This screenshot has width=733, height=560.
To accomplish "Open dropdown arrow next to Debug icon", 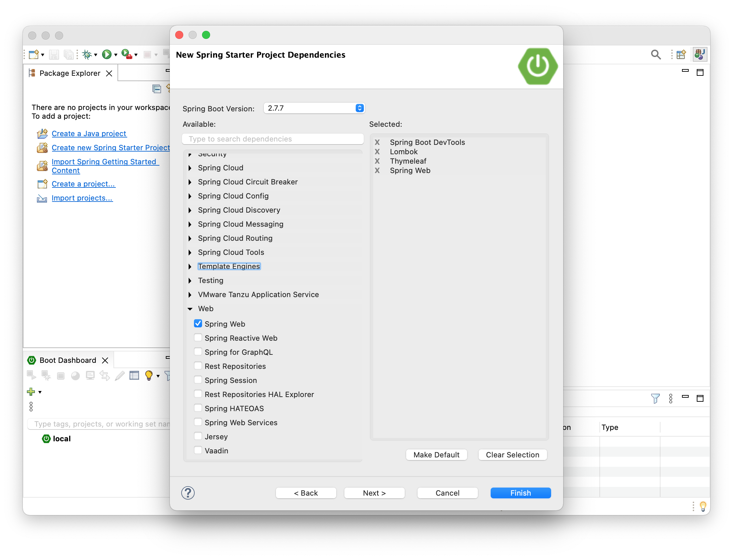I will click(x=96, y=55).
